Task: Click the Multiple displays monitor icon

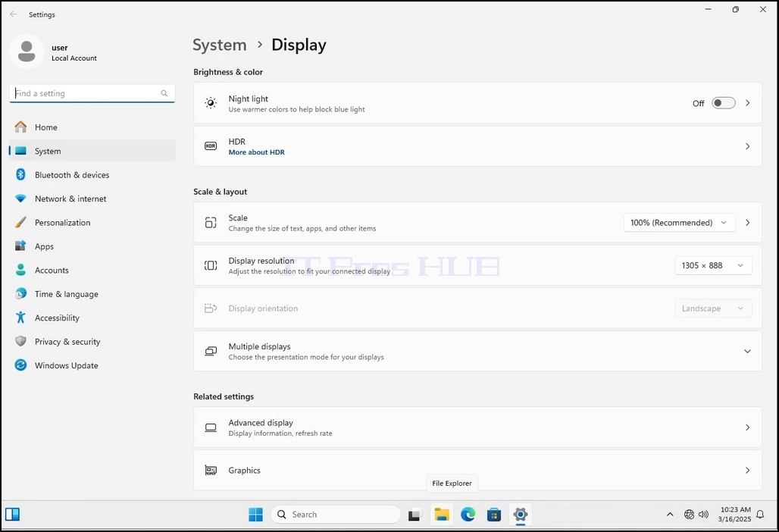Action: point(211,351)
